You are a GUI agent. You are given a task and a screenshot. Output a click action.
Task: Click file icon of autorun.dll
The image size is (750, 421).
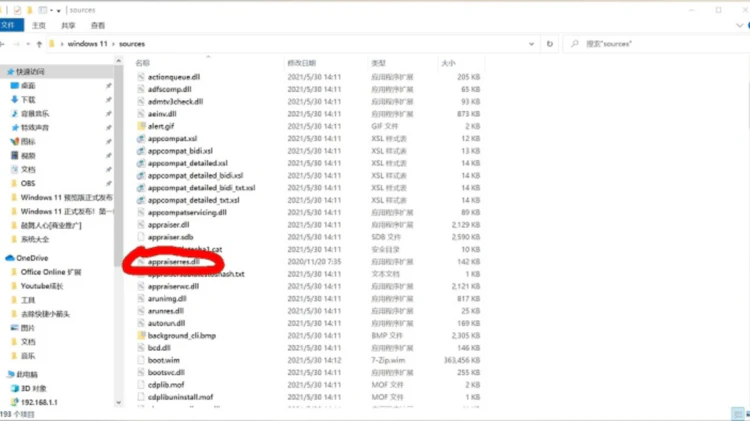(x=141, y=323)
